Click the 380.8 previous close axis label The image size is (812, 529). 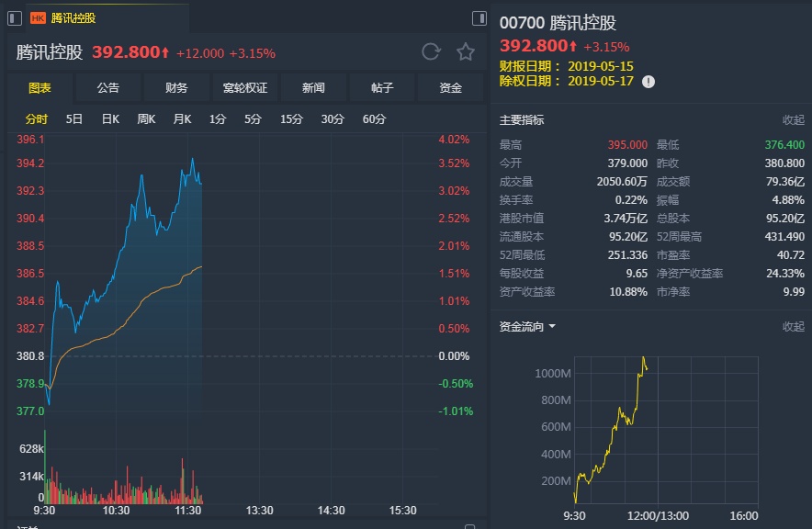(30, 356)
